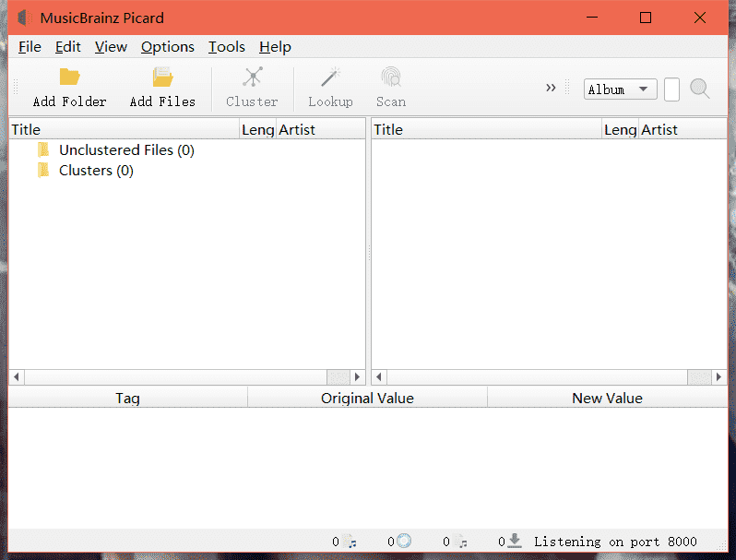The height and width of the screenshot is (560, 736).
Task: Click the left pane horizontal scrollbar thumb
Action: tap(338, 377)
